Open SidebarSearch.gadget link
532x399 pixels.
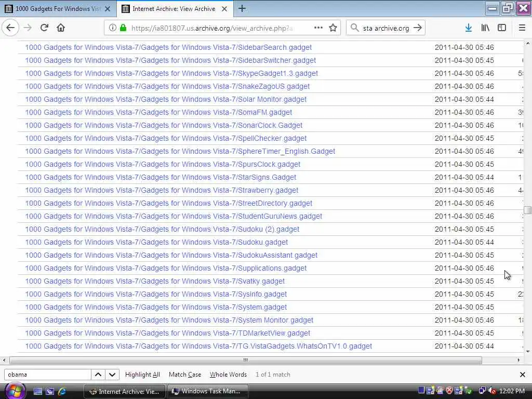click(168, 47)
